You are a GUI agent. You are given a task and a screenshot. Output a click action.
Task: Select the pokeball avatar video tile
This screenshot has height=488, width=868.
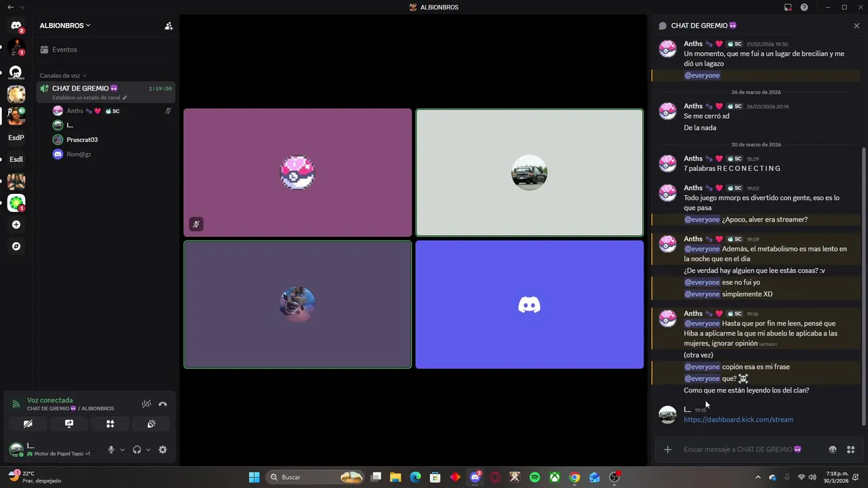coord(298,173)
